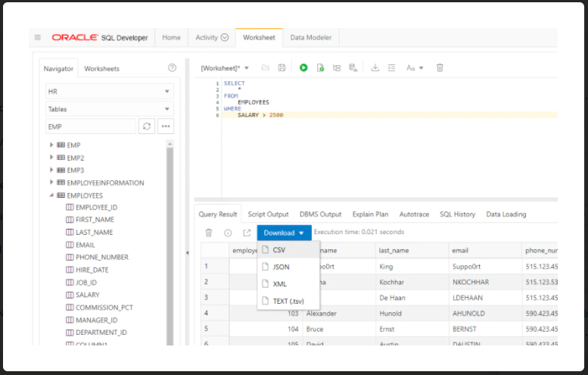The height and width of the screenshot is (375, 588).
Task: Click the blue Download dropdown button
Action: (x=284, y=233)
